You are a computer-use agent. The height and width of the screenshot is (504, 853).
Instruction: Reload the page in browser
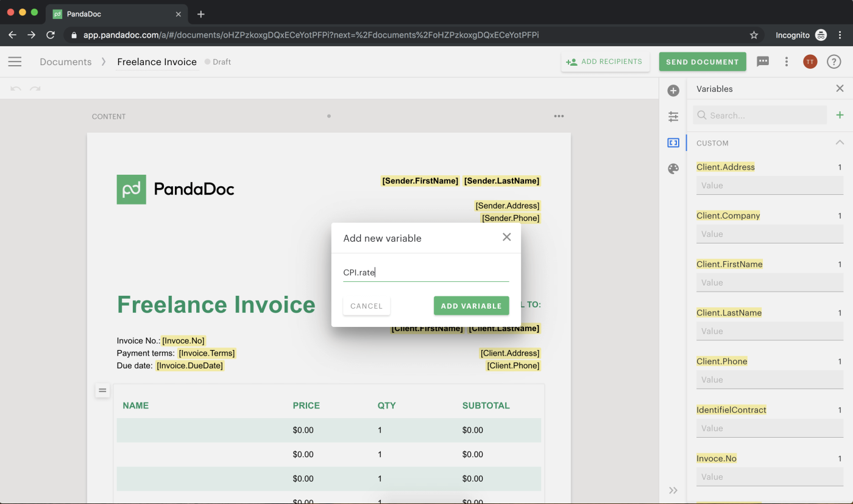click(x=51, y=35)
